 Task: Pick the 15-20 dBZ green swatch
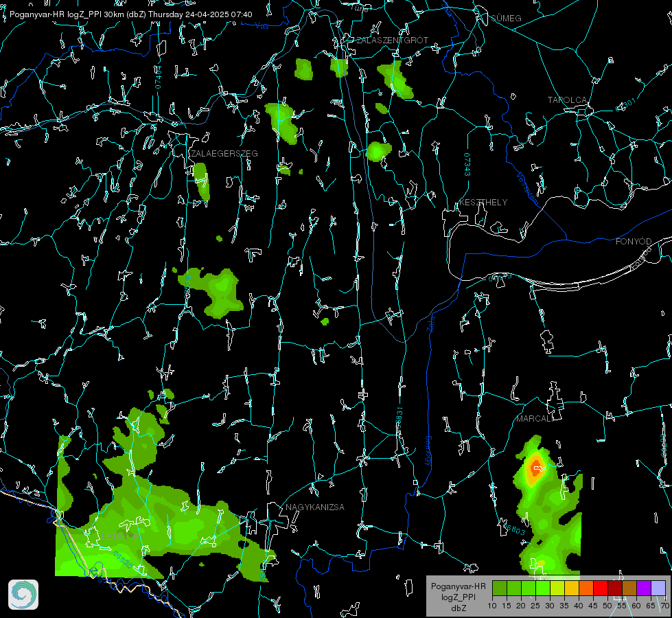514,588
